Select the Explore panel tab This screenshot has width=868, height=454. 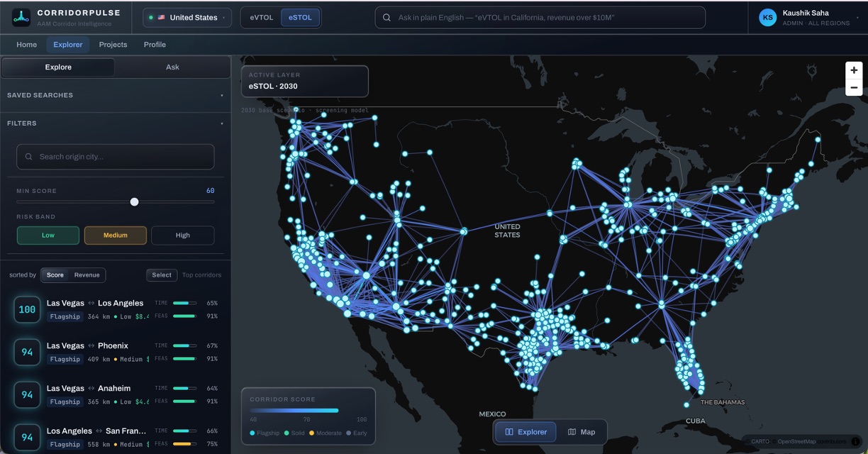58,67
